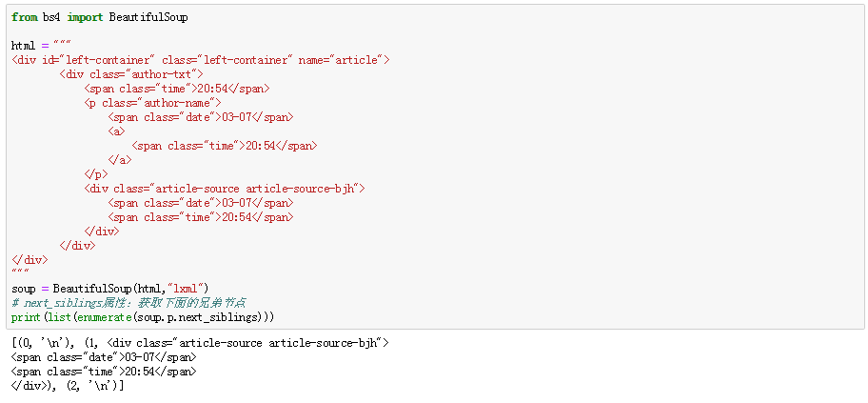Click the p tag with class author-name
This screenshot has height=403, width=868.
pyautogui.click(x=152, y=103)
